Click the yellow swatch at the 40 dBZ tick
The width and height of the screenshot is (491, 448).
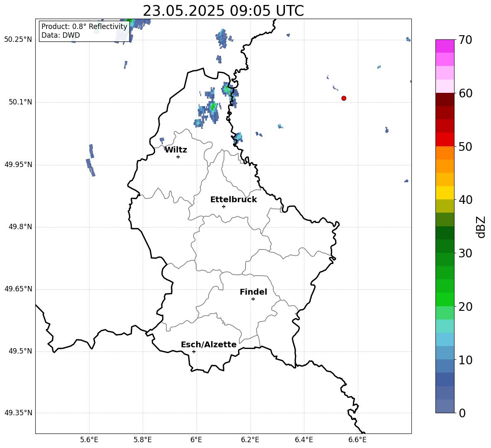pyautogui.click(x=445, y=193)
